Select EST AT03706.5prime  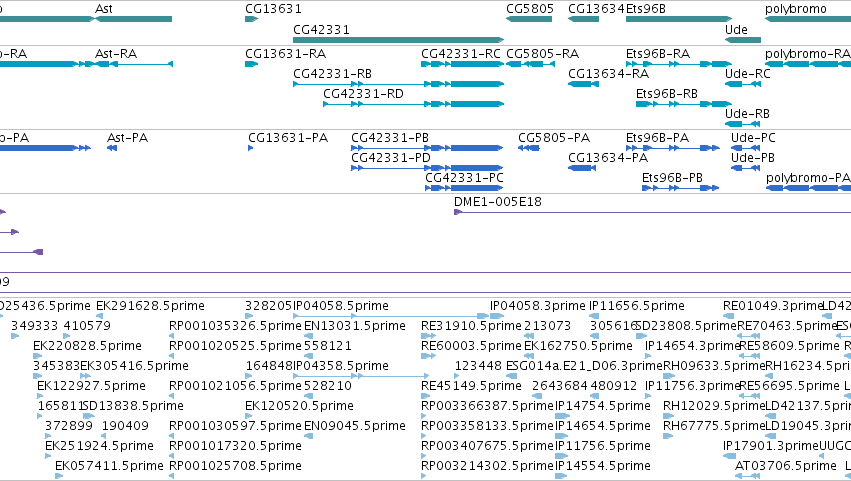click(785, 467)
